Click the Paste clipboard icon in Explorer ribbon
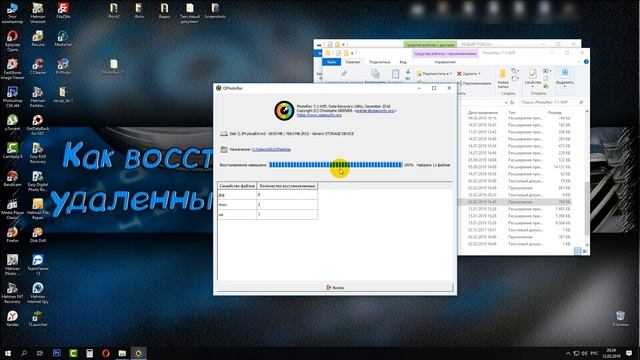The height and width of the screenshot is (360, 640). tap(395, 74)
